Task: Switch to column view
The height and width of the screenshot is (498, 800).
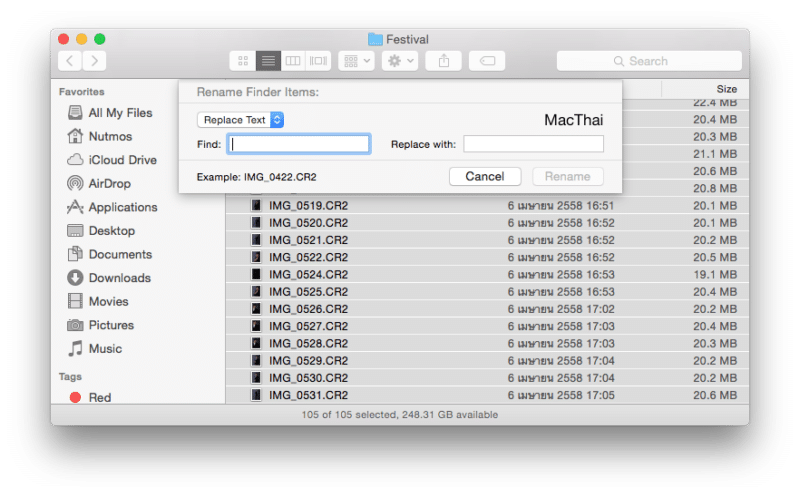Action: 293,61
